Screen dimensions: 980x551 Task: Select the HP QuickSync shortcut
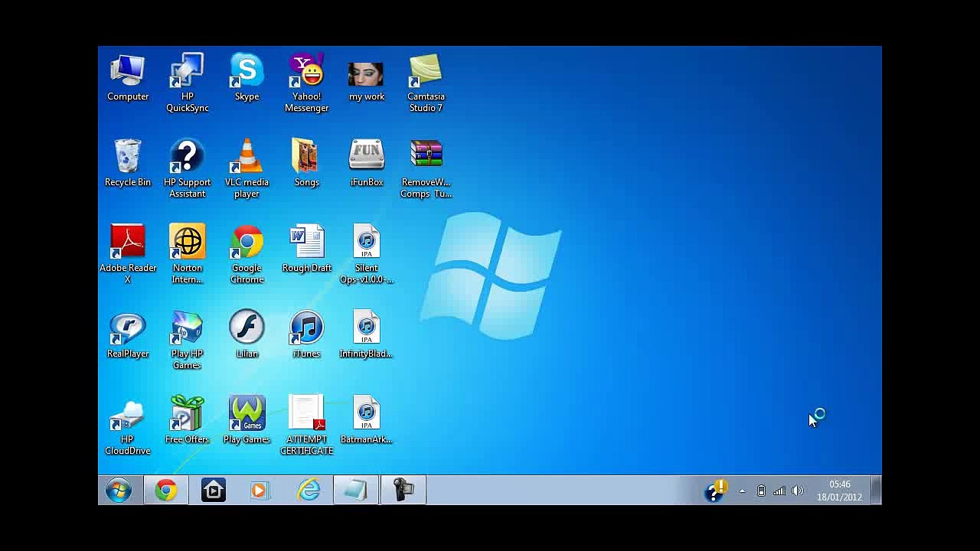[x=187, y=83]
